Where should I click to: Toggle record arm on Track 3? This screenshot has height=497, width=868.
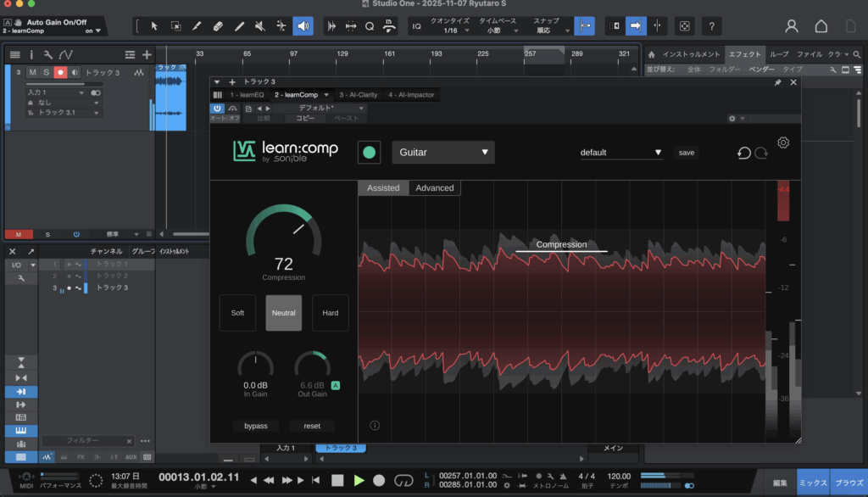(60, 73)
